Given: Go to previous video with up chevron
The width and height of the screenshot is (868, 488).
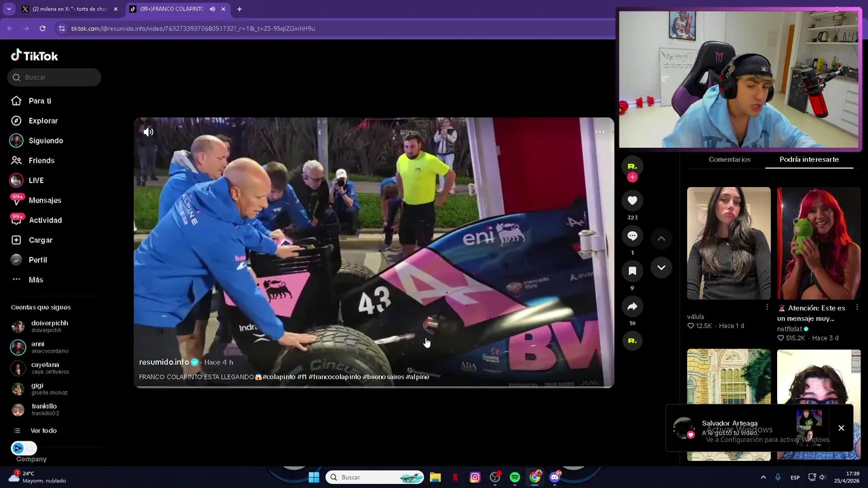Looking at the screenshot, I should point(661,239).
